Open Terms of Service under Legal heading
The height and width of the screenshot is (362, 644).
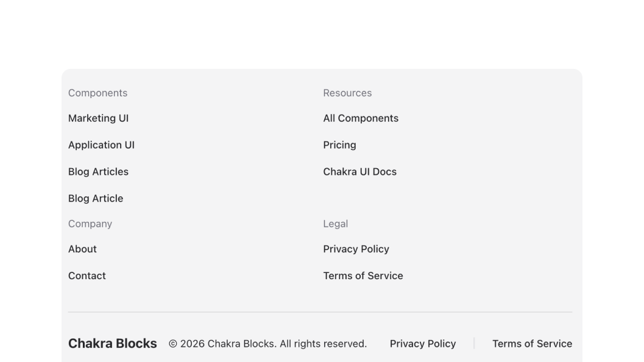tap(363, 276)
